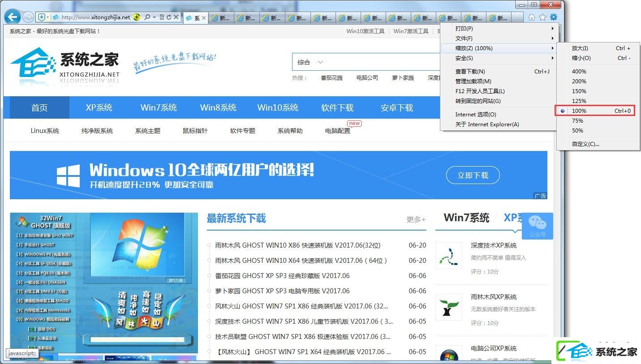This screenshot has height=364, width=641.
Task: Go back with the blue Back arrow
Action: pyautogui.click(x=13, y=17)
